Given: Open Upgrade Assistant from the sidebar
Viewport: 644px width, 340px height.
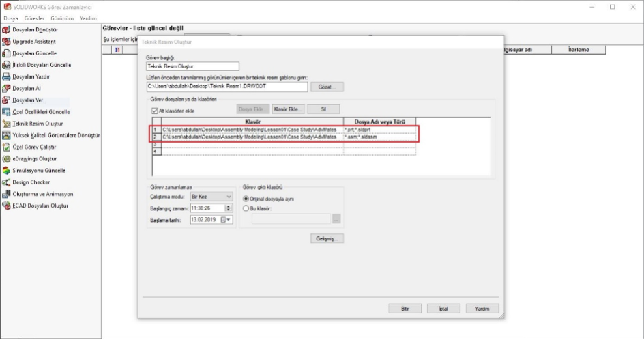Looking at the screenshot, I should coord(7,41).
